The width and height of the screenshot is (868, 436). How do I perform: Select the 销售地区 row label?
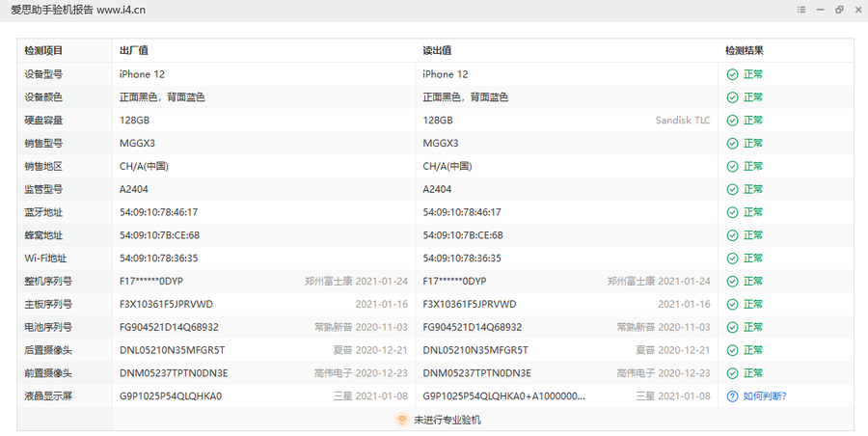(43, 166)
